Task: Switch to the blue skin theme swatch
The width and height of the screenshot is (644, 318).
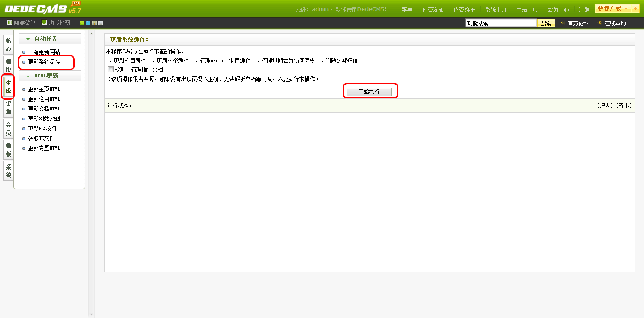Action: click(88, 23)
